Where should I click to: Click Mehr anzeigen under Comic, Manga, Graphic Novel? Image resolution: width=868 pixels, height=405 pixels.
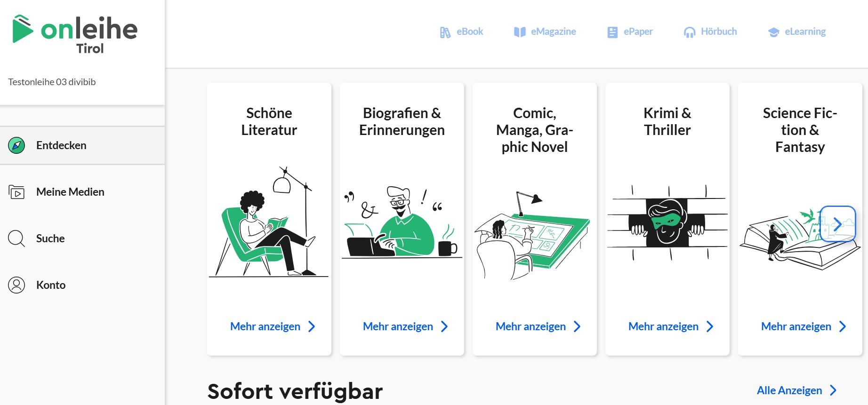click(x=530, y=326)
